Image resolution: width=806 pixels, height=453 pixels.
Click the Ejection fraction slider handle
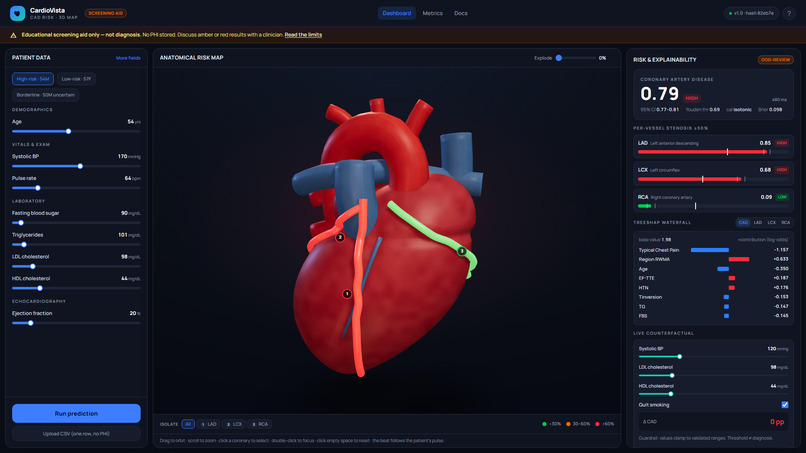pyautogui.click(x=30, y=323)
